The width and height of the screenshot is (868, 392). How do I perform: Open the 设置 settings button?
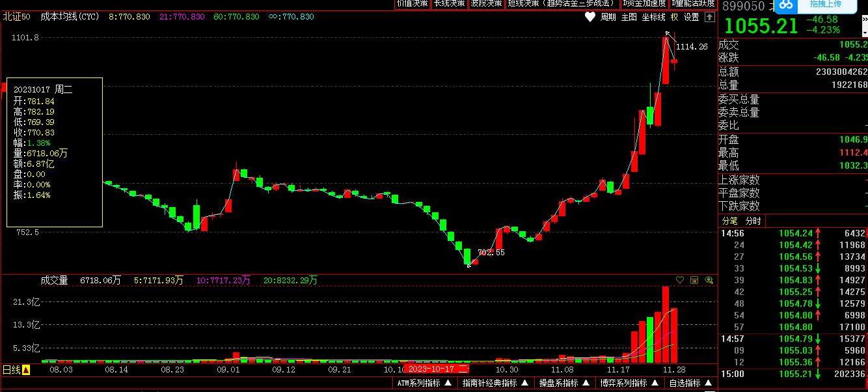pos(691,18)
